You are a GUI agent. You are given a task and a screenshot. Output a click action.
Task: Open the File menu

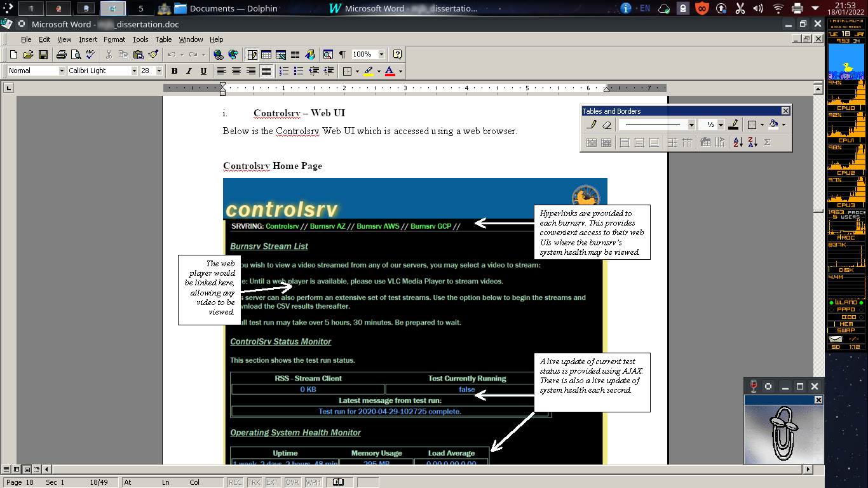(x=26, y=39)
